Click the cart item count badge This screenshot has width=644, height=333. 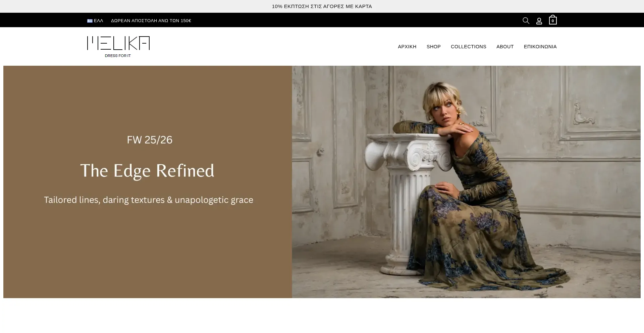click(553, 21)
